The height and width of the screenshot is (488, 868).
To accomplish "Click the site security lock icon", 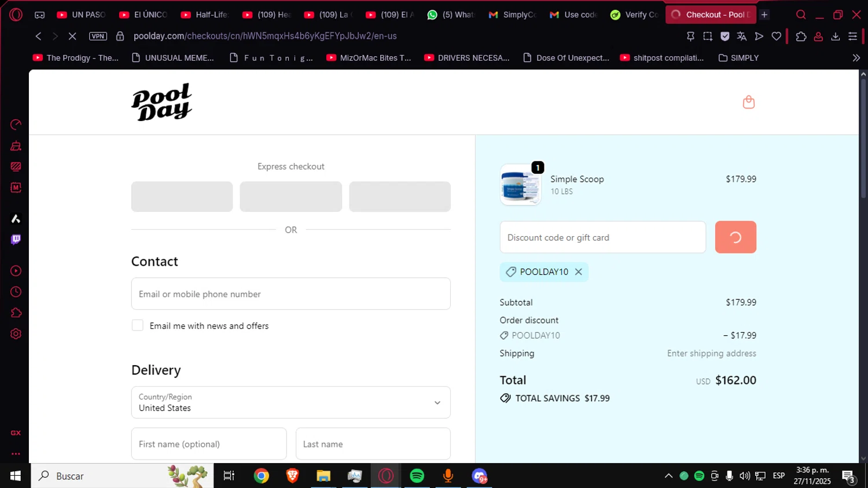I will click(120, 36).
